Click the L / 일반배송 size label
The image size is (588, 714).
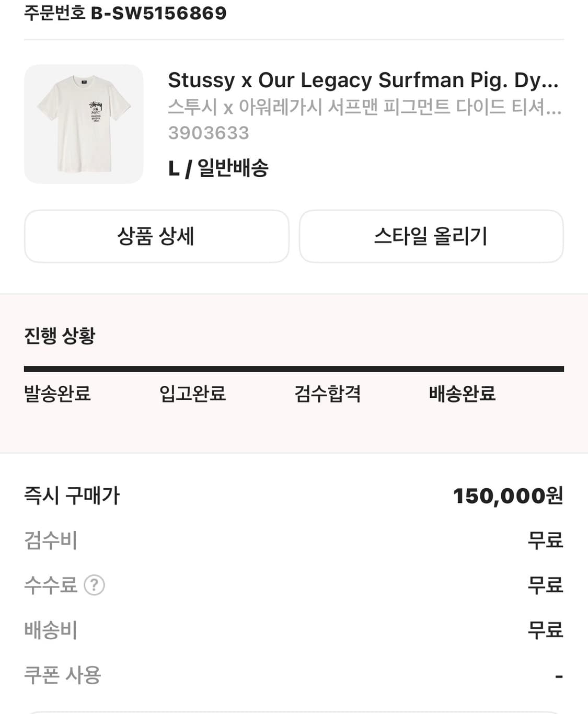click(x=218, y=168)
